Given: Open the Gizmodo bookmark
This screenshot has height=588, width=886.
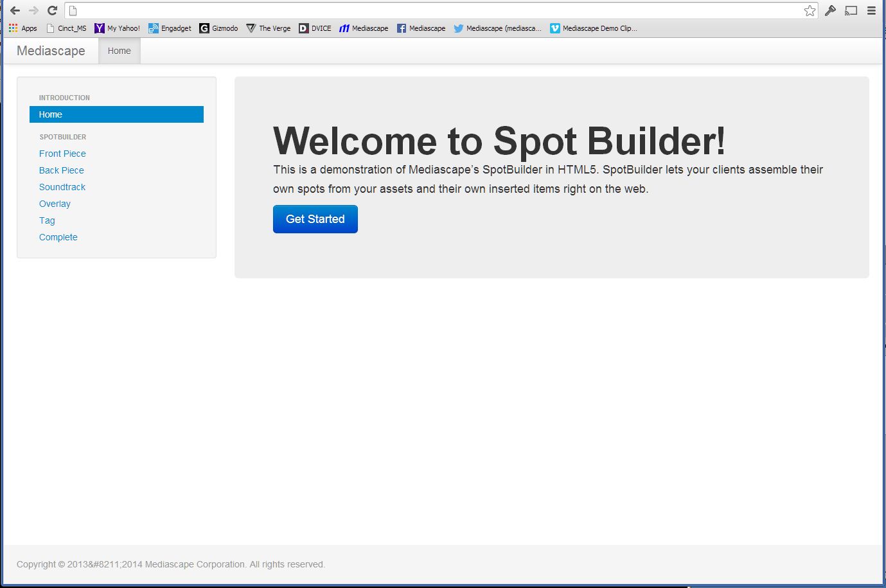Looking at the screenshot, I should click(218, 28).
